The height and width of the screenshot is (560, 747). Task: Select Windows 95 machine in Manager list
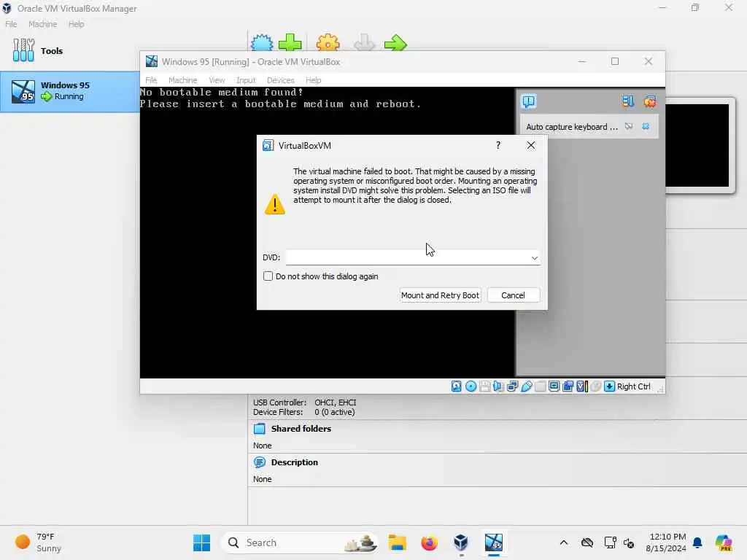(x=69, y=91)
